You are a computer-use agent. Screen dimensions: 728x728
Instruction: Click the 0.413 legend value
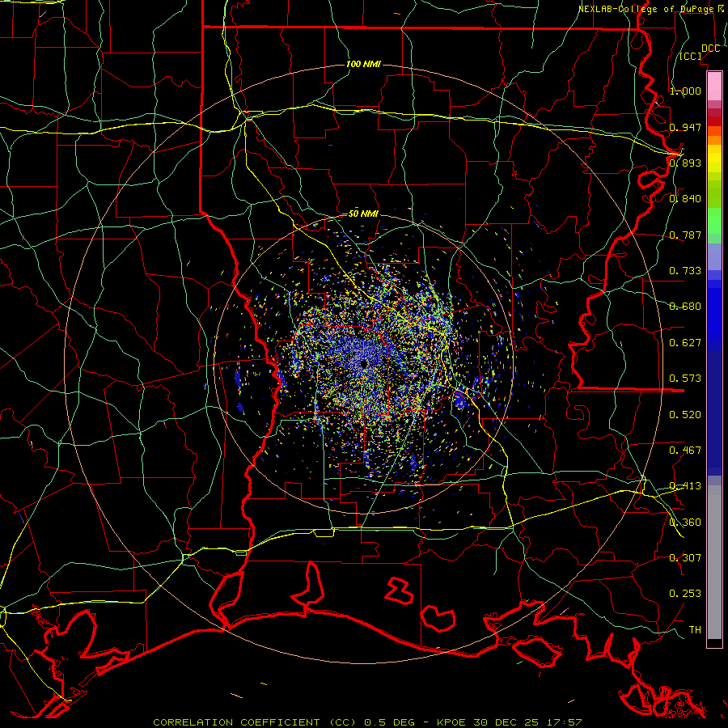(x=685, y=486)
